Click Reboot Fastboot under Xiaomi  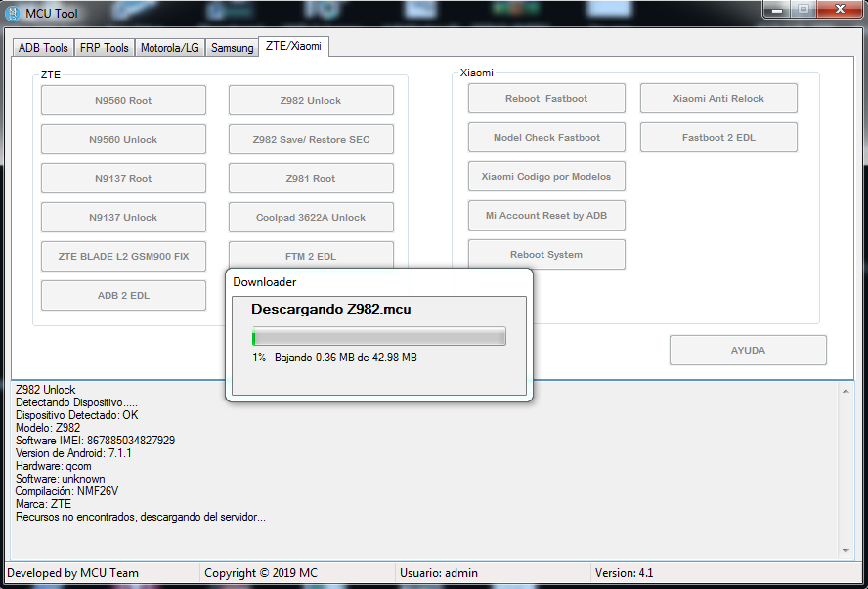click(x=546, y=99)
